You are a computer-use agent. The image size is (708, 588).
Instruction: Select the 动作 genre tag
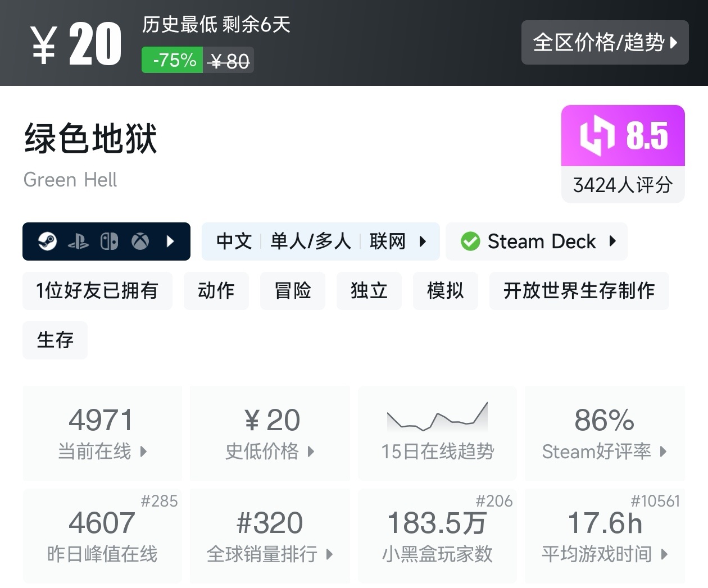point(216,290)
